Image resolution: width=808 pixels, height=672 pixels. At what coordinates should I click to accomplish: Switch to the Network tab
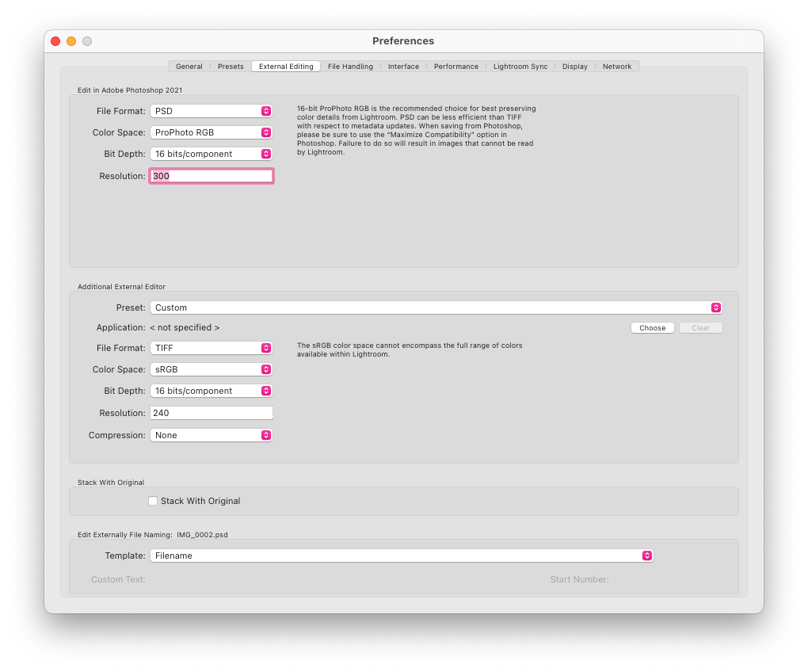pos(617,67)
